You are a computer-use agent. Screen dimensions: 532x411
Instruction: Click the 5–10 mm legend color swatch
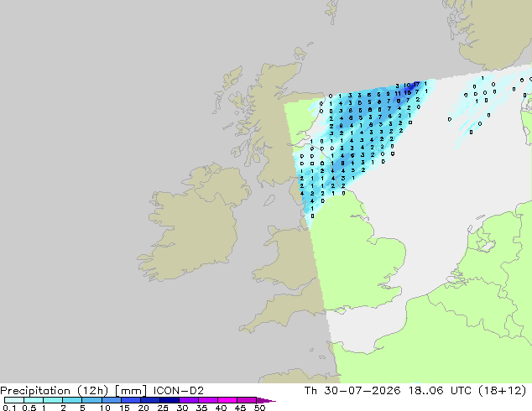click(x=91, y=400)
